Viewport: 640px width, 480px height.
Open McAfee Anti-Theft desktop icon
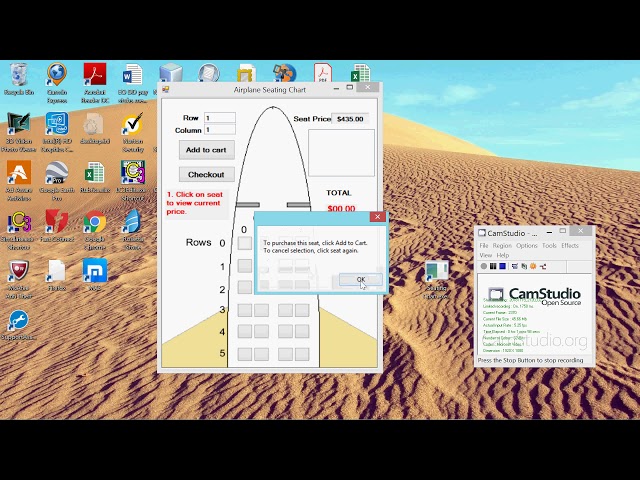[18, 279]
